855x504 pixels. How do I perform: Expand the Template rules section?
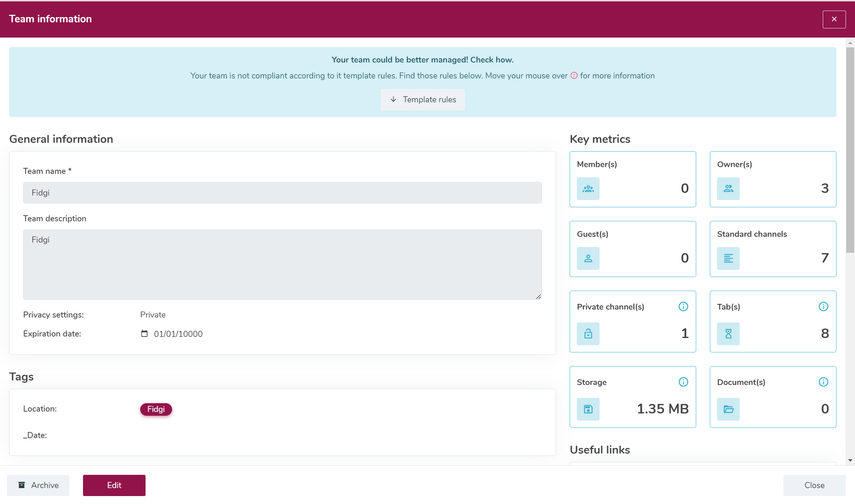coord(423,100)
